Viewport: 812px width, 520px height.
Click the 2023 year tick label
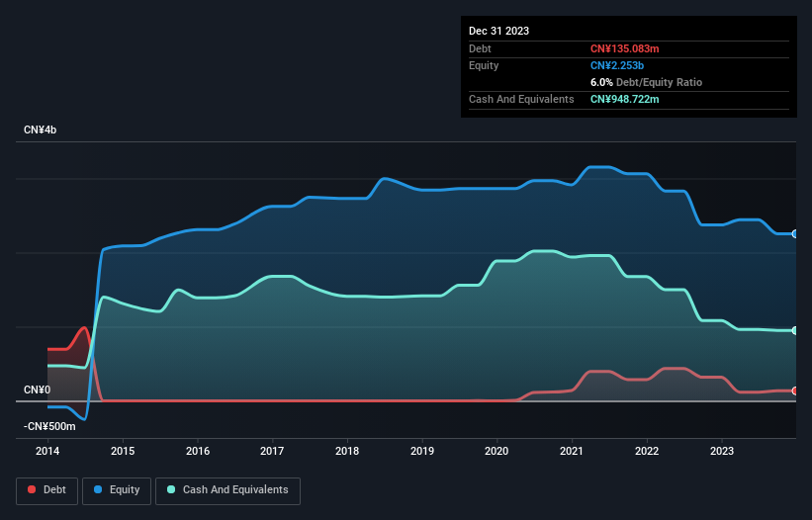(721, 452)
